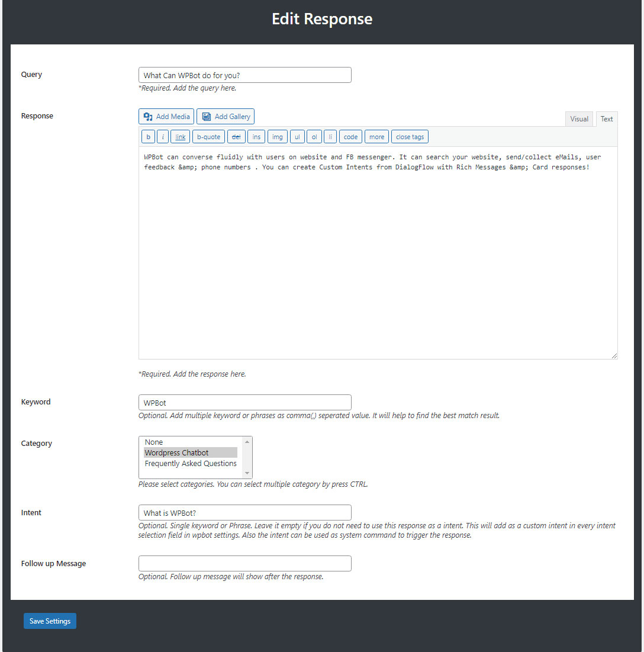The width and height of the screenshot is (644, 652).
Task: Click the media icon in Add Media button
Action: [148, 117]
